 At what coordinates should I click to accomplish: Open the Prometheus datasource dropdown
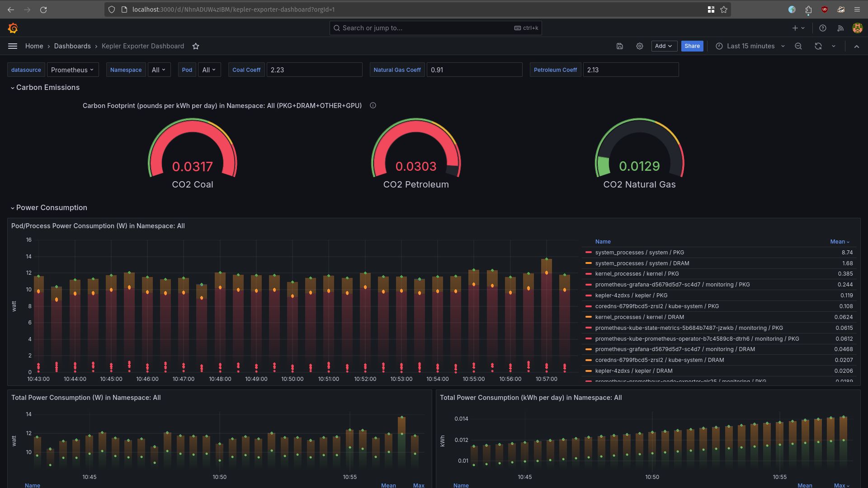click(x=72, y=70)
